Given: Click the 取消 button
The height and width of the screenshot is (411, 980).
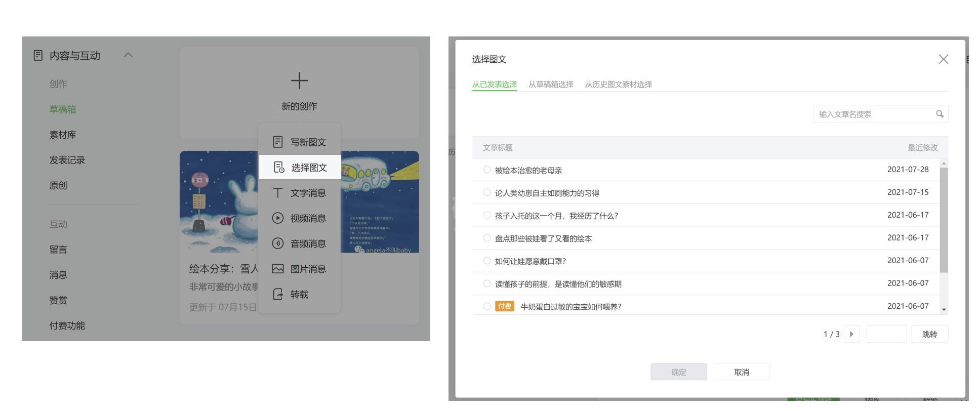Looking at the screenshot, I should pos(742,372).
